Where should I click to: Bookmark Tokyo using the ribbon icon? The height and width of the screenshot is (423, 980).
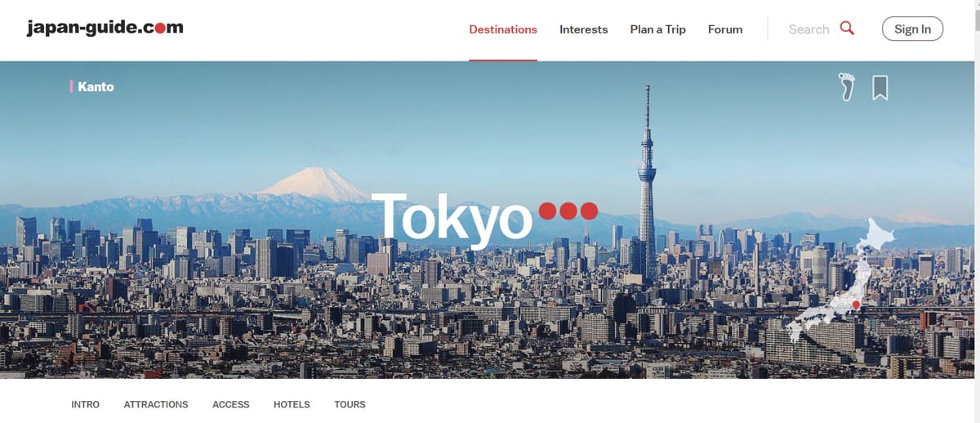coord(880,87)
